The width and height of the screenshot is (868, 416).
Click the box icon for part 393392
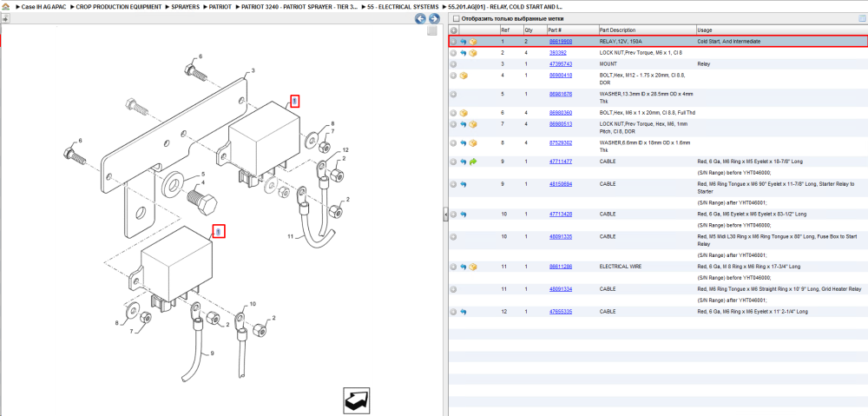473,53
